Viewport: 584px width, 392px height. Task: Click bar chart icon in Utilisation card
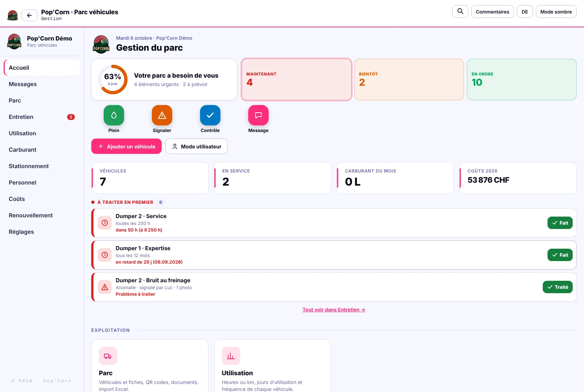tap(231, 356)
